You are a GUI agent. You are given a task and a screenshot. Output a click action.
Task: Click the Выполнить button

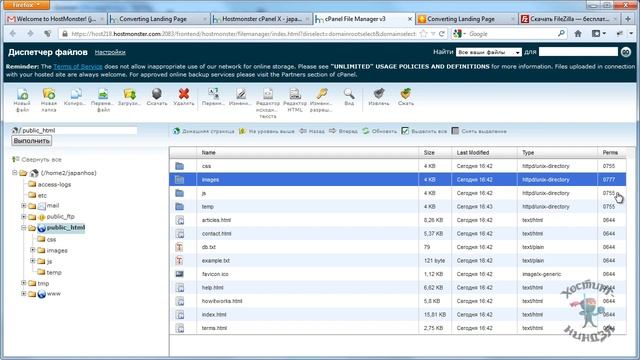coord(31,140)
